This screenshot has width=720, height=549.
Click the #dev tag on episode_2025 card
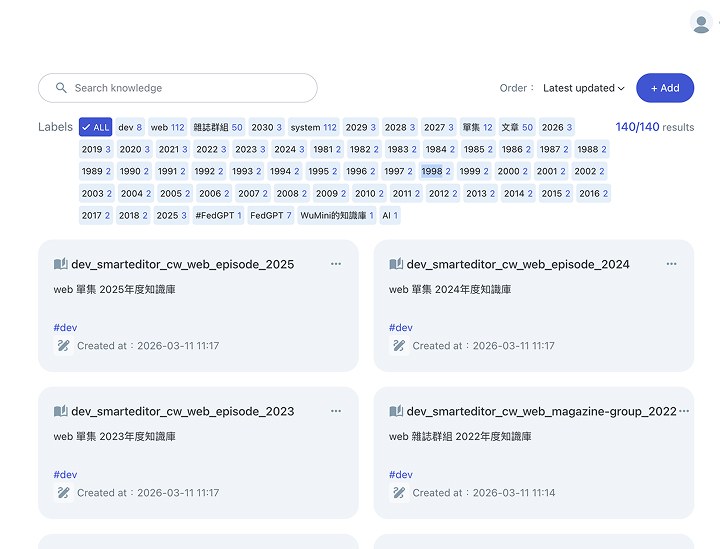tap(65, 327)
